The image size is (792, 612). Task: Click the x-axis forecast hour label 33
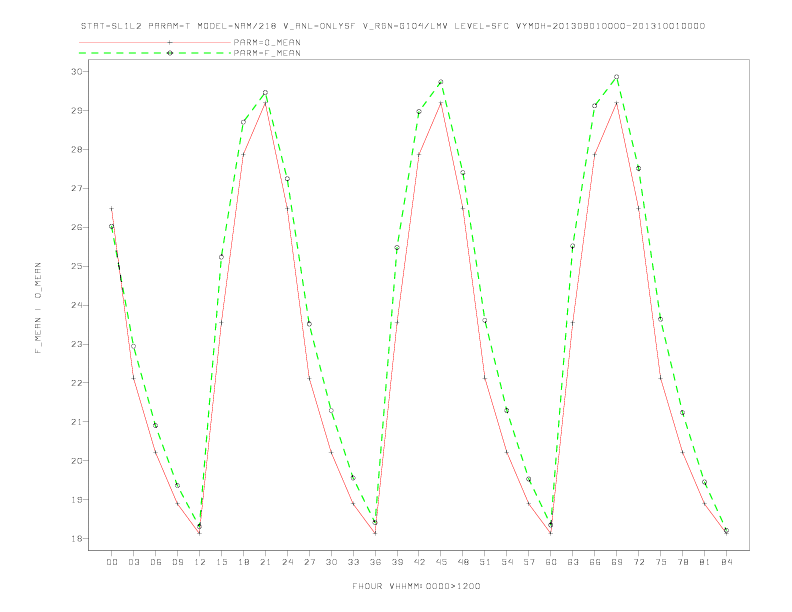353,562
